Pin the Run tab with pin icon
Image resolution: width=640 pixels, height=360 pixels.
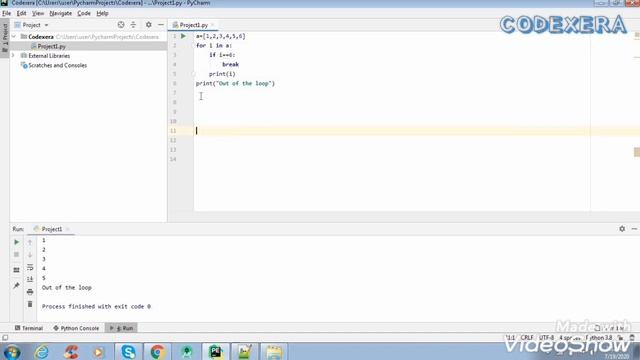[17, 285]
